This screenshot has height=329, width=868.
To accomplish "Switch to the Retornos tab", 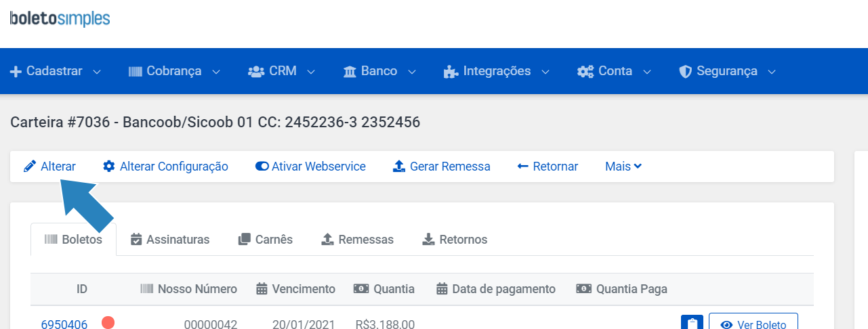I will point(455,239).
